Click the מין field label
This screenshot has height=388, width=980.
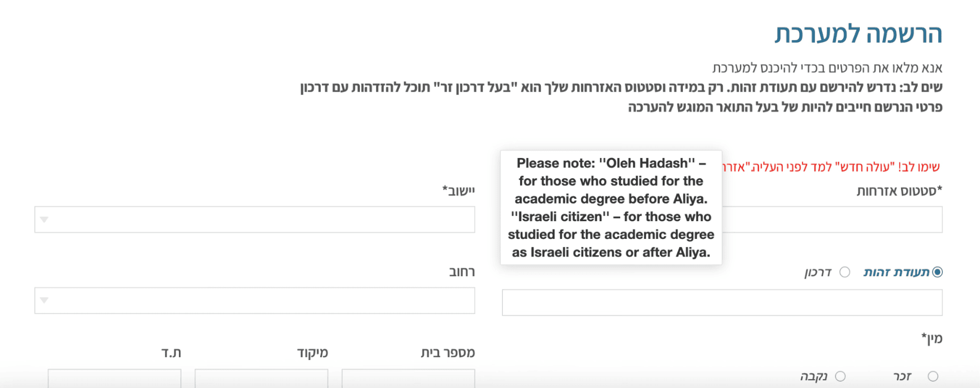coord(931,338)
